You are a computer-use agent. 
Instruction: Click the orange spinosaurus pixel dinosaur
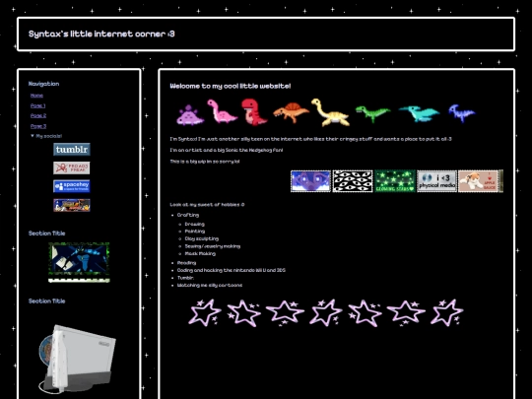(291, 112)
